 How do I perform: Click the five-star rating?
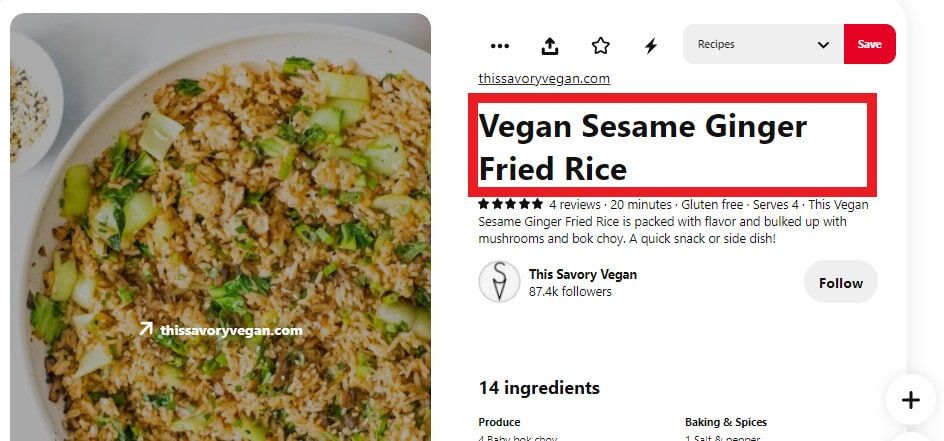coord(511,204)
